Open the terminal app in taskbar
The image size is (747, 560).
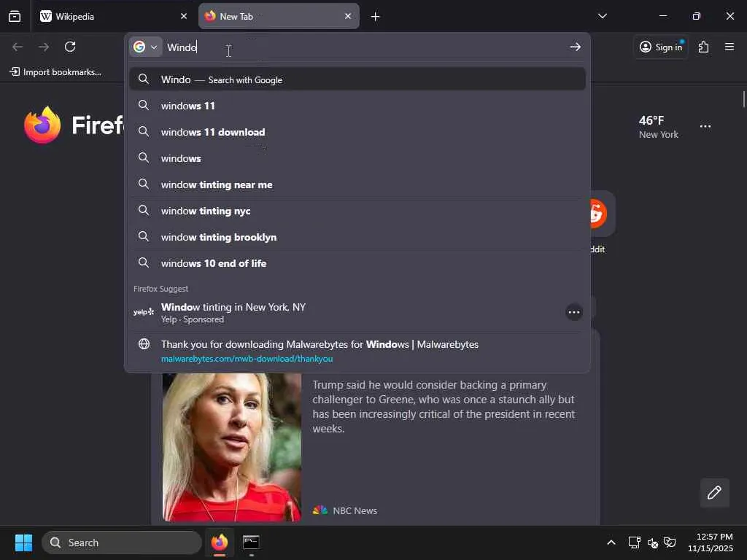[251, 542]
